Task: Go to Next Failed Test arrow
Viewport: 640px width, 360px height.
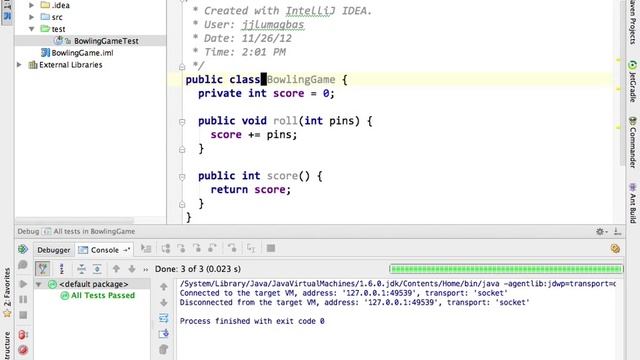Action: (x=132, y=269)
